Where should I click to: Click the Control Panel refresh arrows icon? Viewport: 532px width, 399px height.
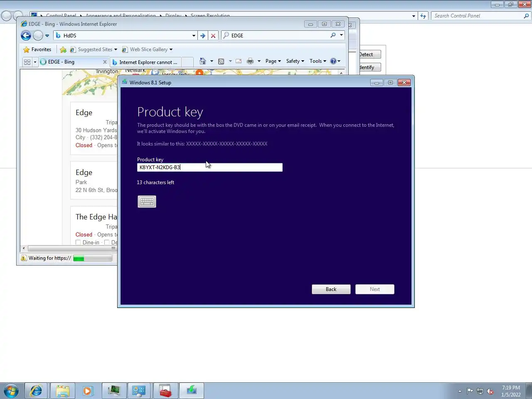click(x=423, y=16)
